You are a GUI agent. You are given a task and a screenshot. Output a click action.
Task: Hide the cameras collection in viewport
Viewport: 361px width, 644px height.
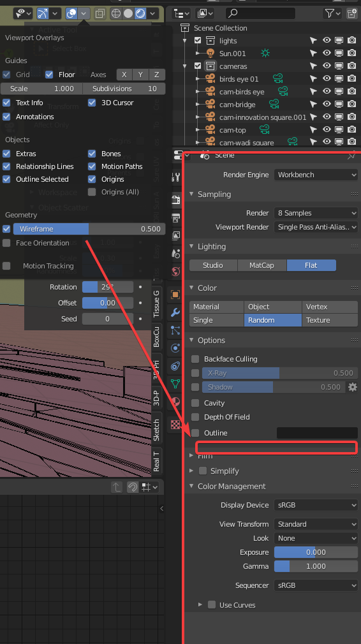[x=327, y=66]
